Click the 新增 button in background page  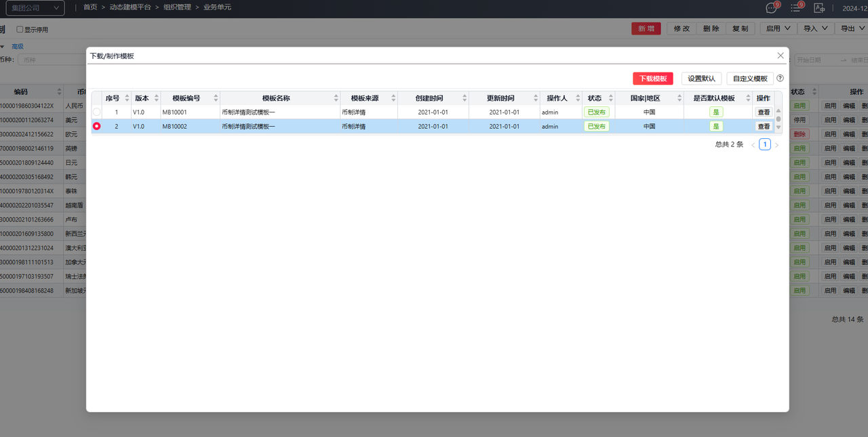point(646,28)
